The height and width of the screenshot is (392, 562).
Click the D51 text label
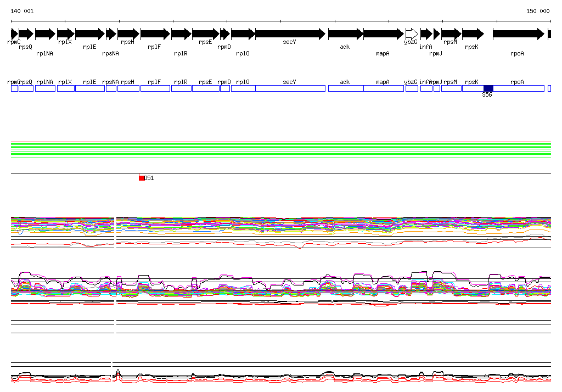tap(149, 178)
